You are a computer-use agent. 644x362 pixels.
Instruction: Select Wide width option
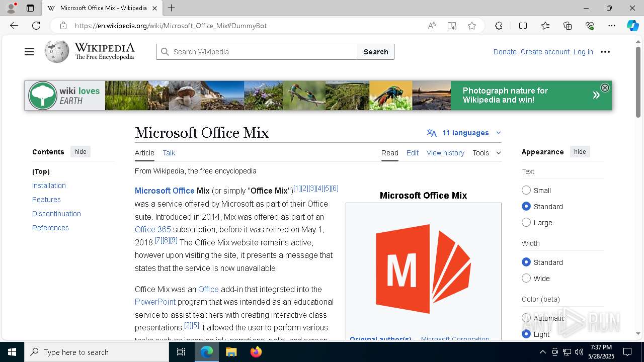pos(526,278)
